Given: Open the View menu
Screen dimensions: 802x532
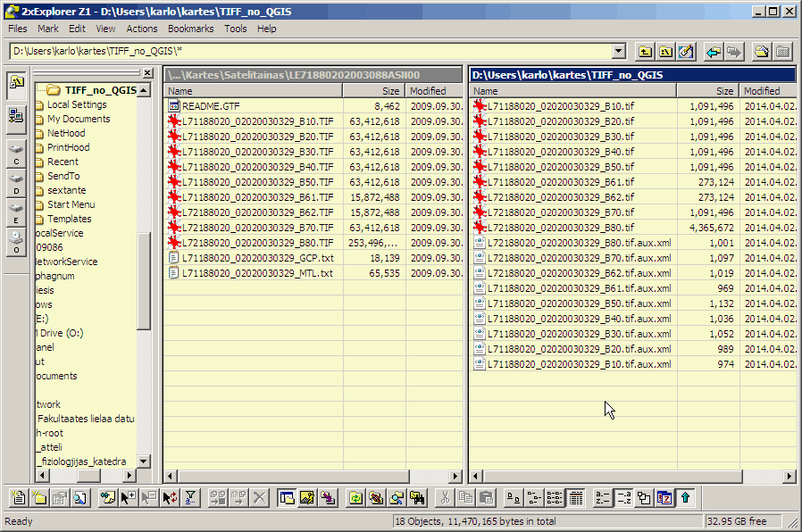Looking at the screenshot, I should 106,29.
